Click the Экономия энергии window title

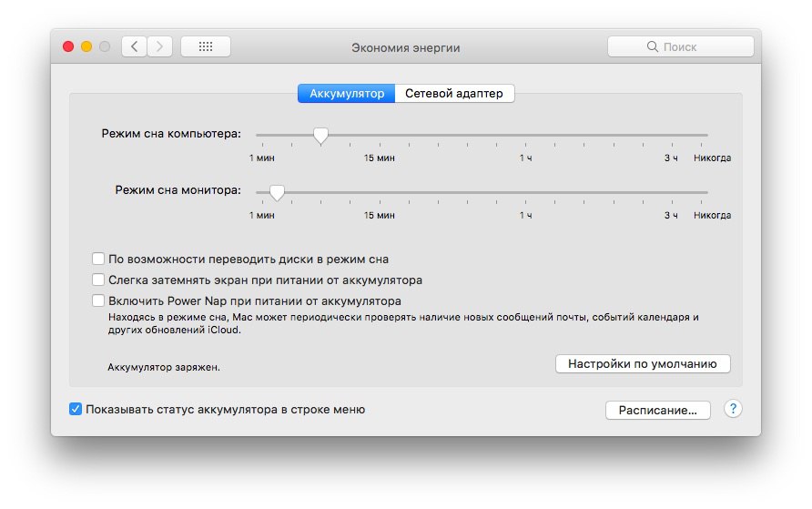[x=405, y=47]
